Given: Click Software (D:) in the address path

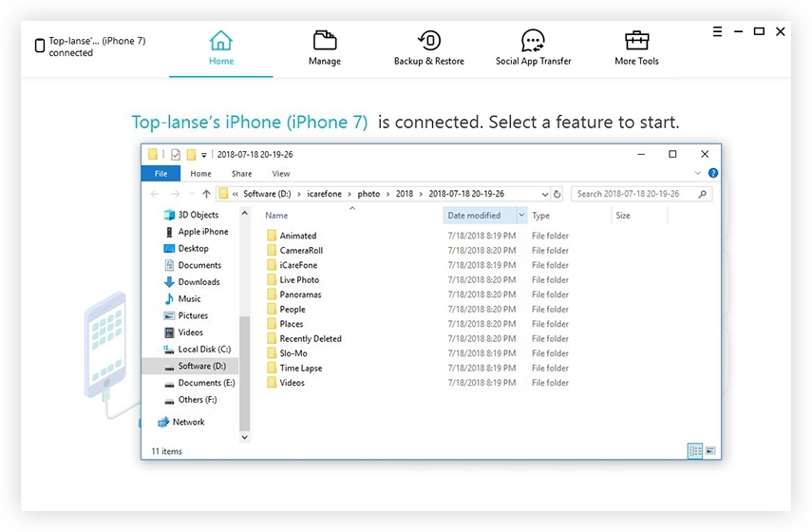Looking at the screenshot, I should pyautogui.click(x=267, y=194).
